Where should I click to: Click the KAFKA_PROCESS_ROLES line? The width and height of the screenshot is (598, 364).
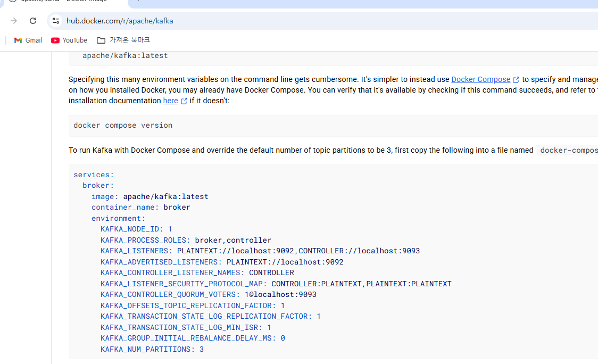186,240
